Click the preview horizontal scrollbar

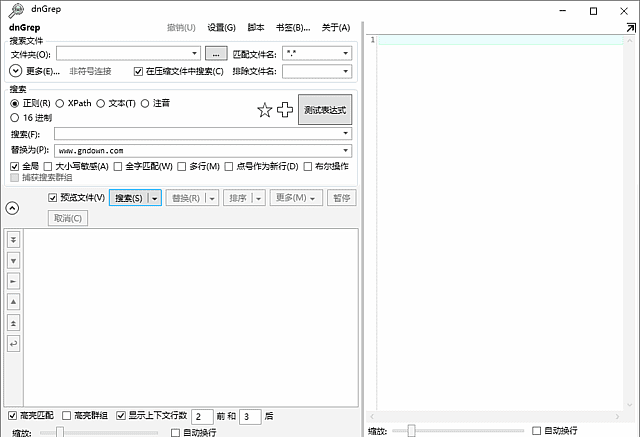click(494, 417)
